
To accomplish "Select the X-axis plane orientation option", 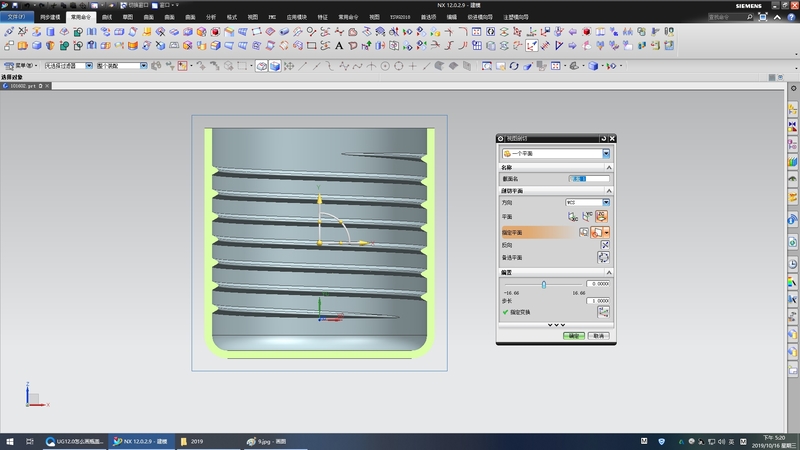I will (573, 215).
